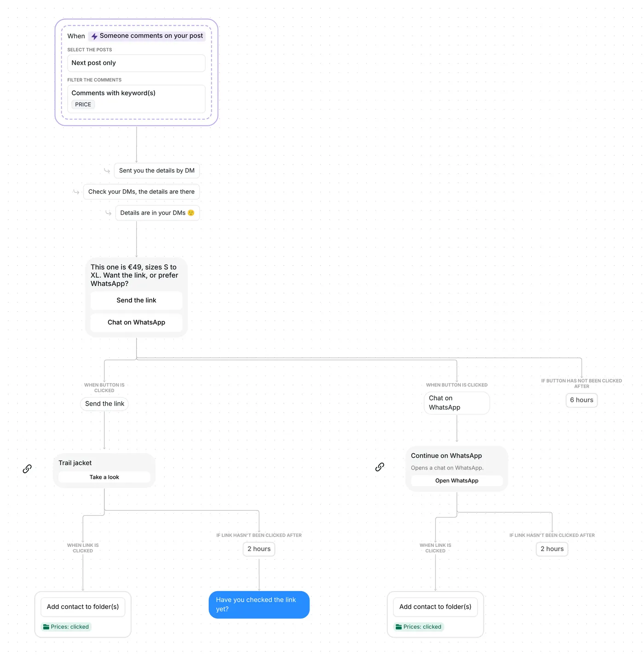Viewport: 644px width, 656px height.
Task: Open "Add contact to folder(s)" action below Trail jacket
Action: tap(83, 607)
